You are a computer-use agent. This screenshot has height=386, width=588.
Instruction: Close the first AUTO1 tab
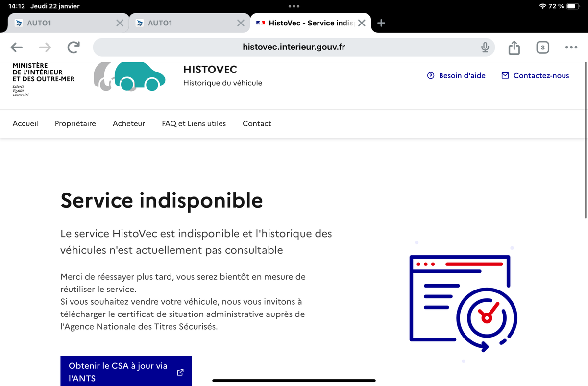[x=120, y=23]
